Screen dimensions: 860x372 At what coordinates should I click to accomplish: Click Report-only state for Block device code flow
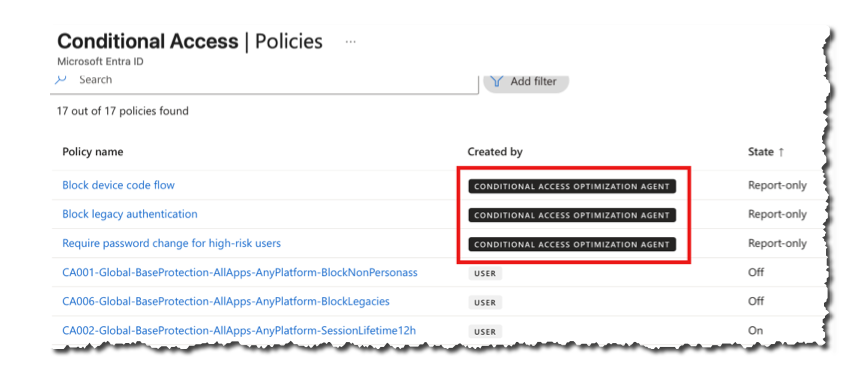click(777, 185)
